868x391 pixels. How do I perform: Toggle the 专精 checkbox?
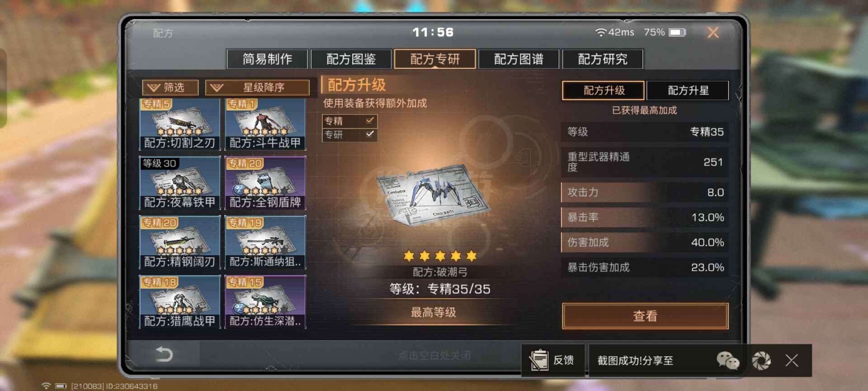click(370, 120)
